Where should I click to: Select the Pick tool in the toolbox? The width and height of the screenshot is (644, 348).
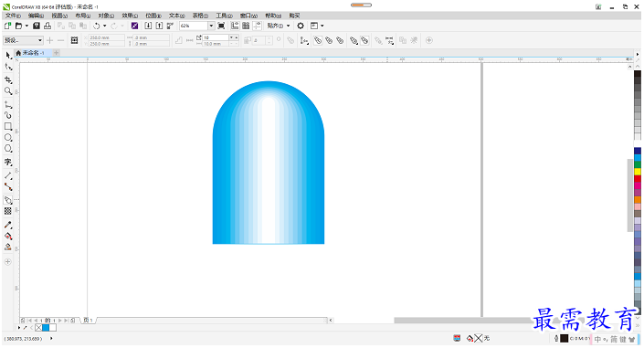coord(8,56)
